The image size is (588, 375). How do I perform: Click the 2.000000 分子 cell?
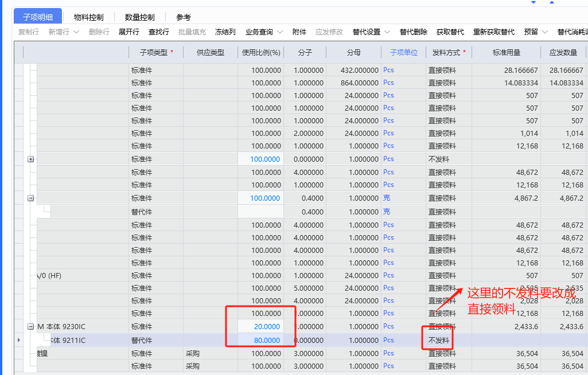coord(305,134)
